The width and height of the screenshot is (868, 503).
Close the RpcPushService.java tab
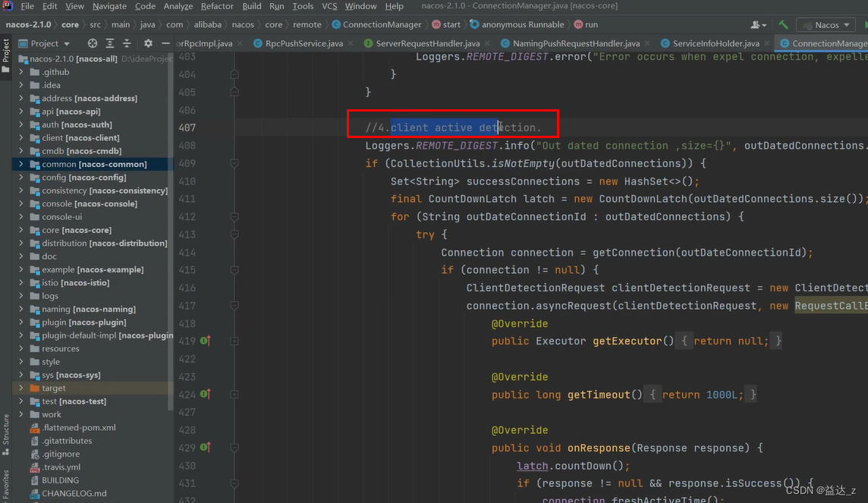pos(351,43)
